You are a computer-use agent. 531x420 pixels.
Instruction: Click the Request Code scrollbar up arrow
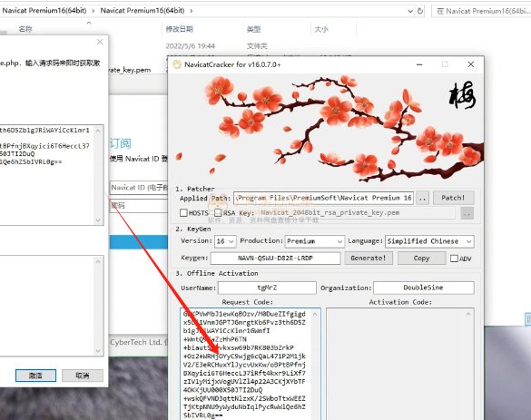[315, 315]
